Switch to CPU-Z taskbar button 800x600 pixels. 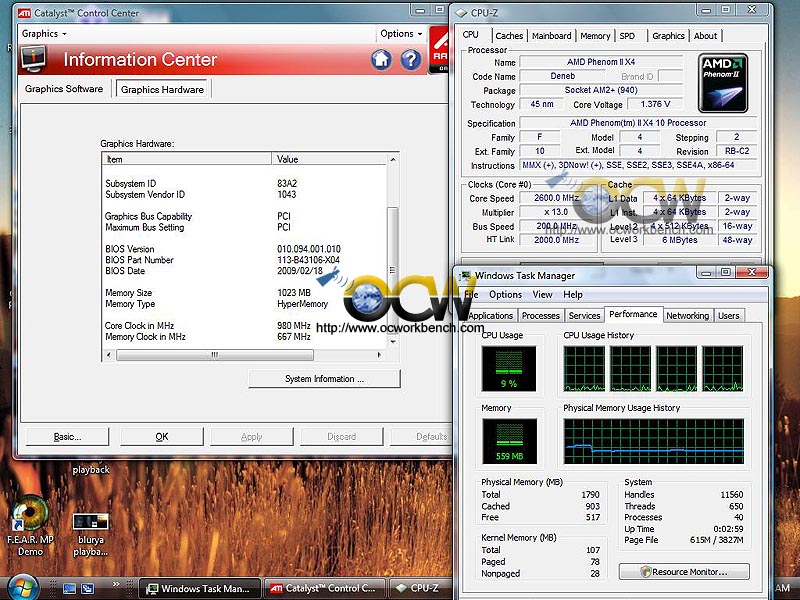(420, 589)
